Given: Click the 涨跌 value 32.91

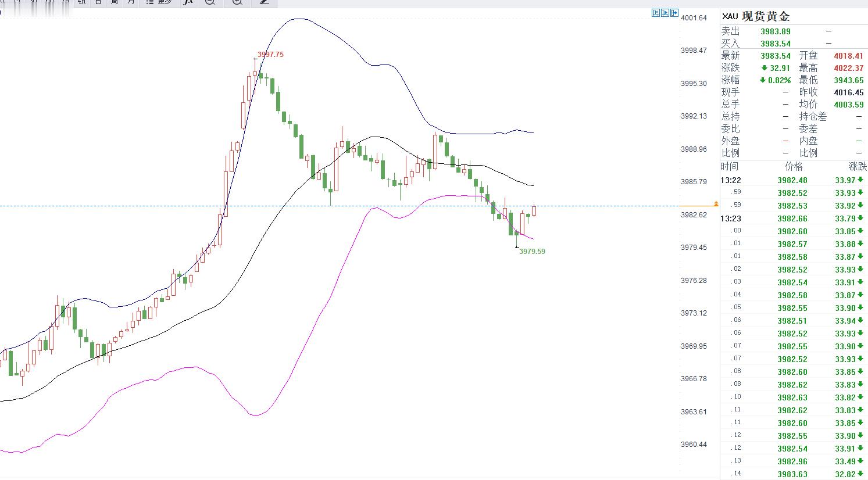Looking at the screenshot, I should pos(780,68).
